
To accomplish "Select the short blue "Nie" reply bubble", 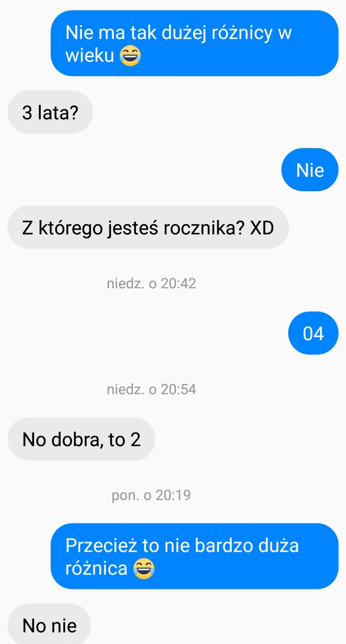I will point(310,170).
